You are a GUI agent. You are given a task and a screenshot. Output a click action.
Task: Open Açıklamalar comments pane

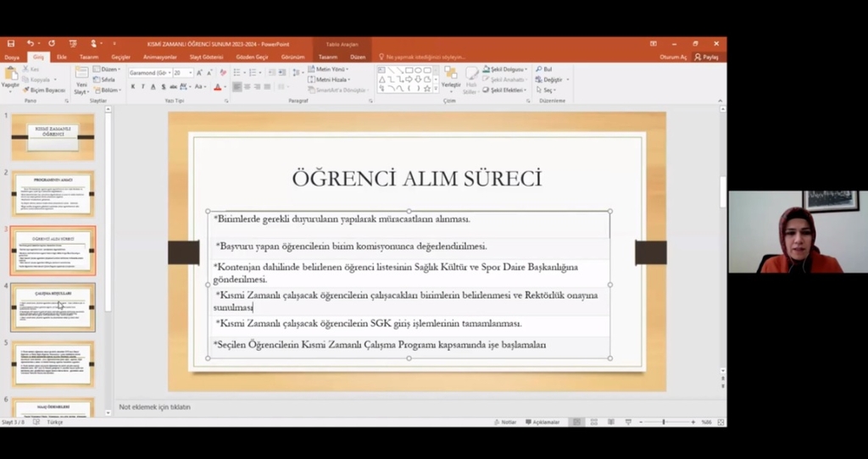[x=542, y=422]
